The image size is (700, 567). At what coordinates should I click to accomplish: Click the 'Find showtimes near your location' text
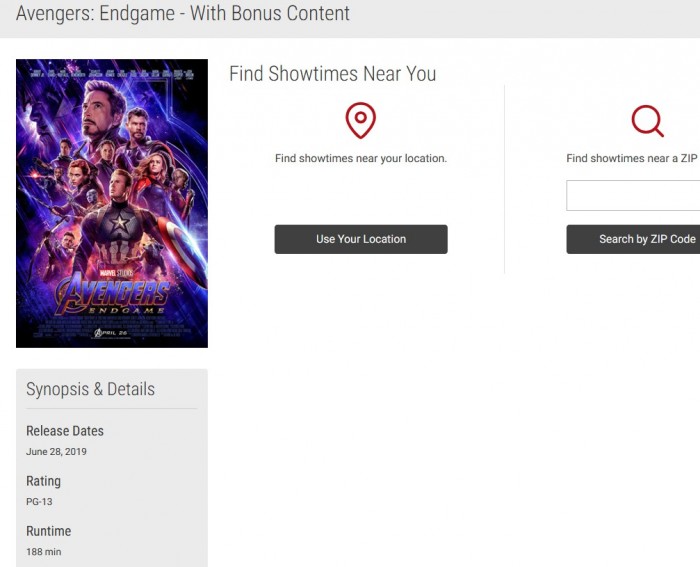(360, 158)
